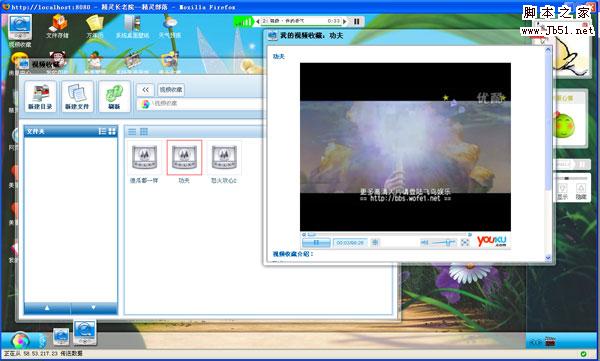Click the folder panel up arrow
The image size is (600, 361).
(x=47, y=308)
